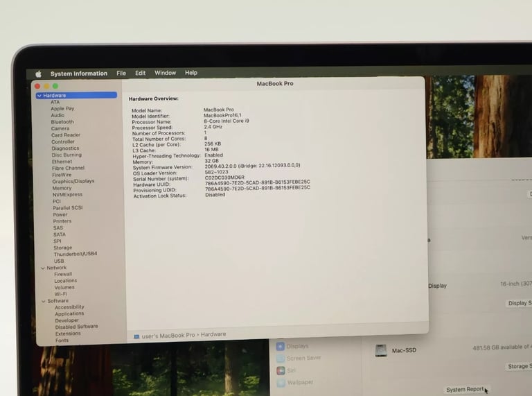
Task: Click the Mac-SSD drive icon
Action: [x=381, y=350]
